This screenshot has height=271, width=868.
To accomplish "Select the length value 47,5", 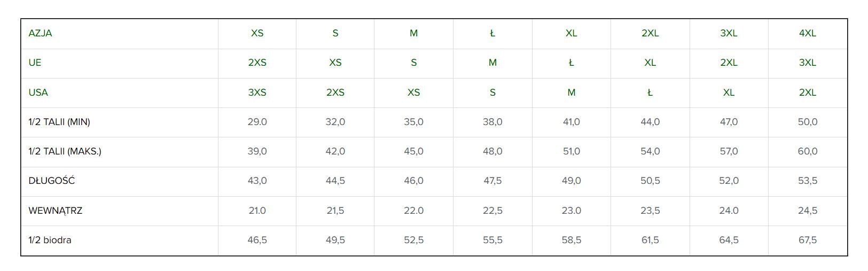I will point(492,181).
